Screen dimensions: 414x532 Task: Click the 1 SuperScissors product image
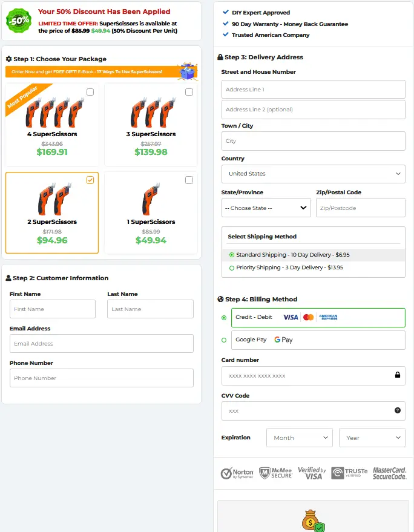click(151, 200)
